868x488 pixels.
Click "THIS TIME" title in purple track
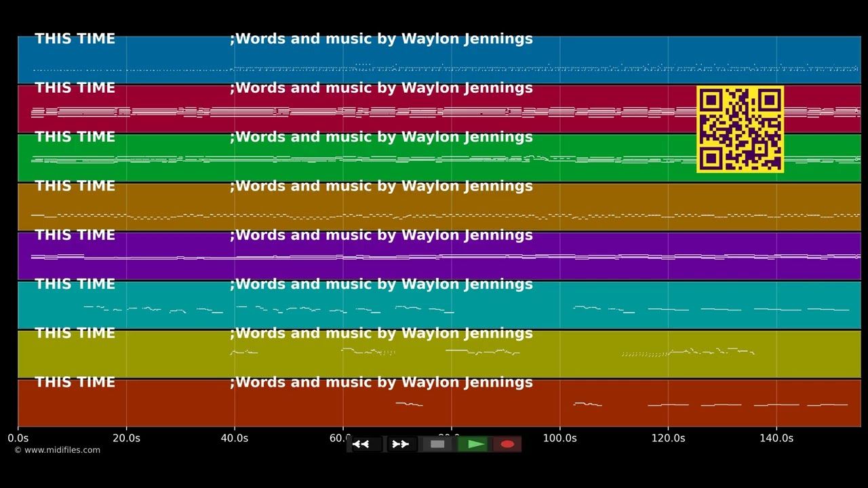(x=75, y=235)
